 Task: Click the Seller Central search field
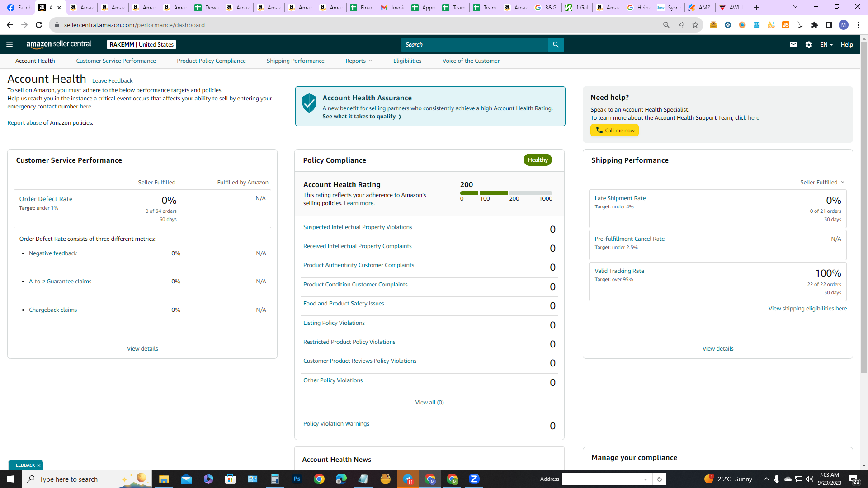point(474,44)
